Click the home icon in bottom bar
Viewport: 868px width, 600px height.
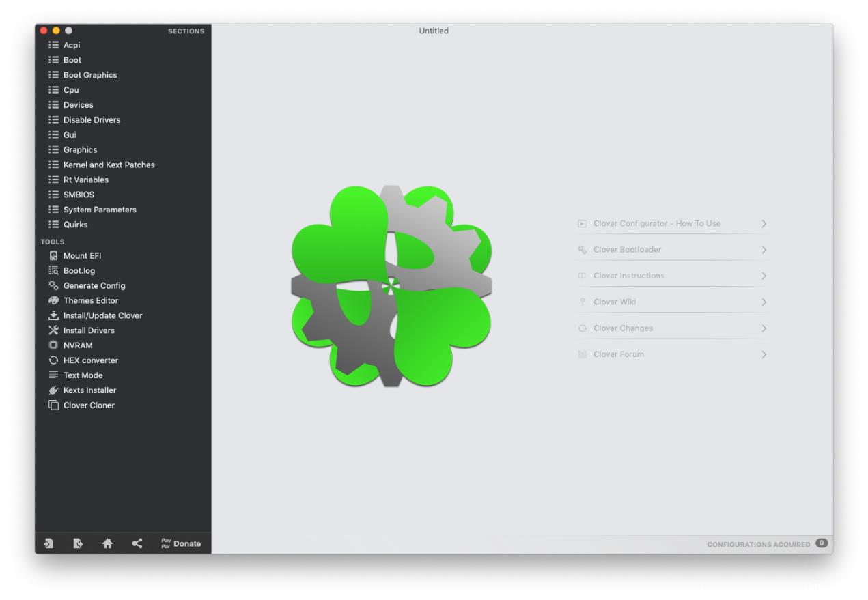(107, 544)
